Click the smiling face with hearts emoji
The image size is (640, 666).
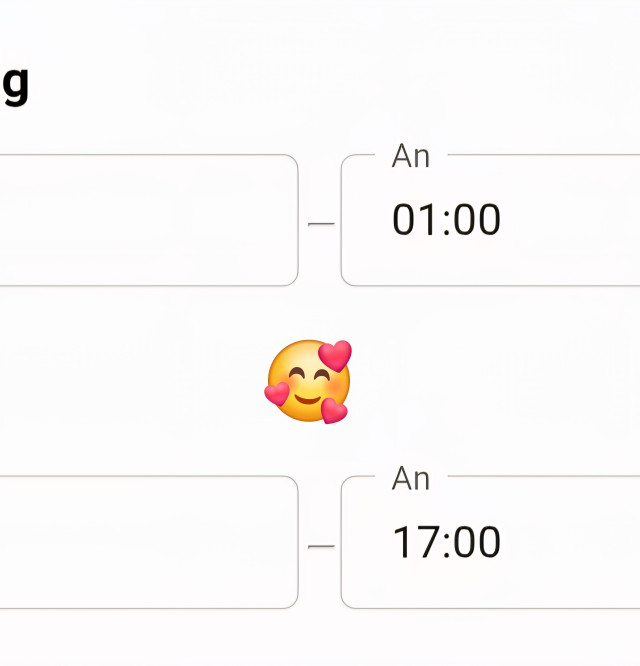[x=307, y=383]
